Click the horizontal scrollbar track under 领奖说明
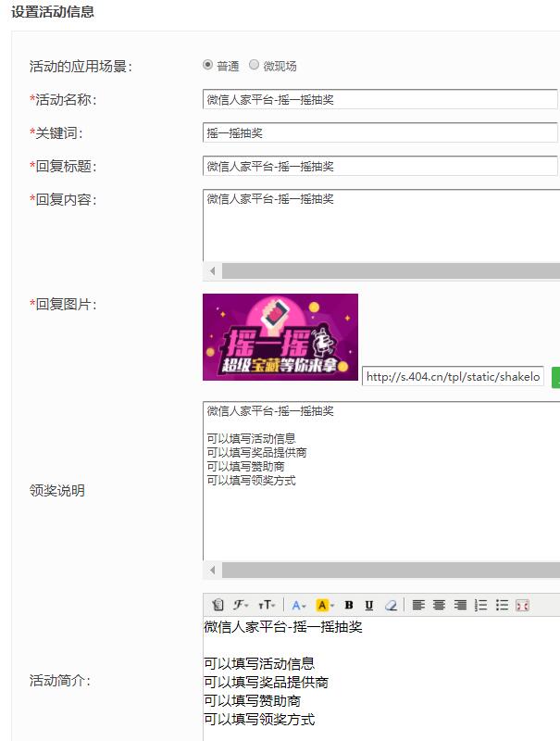Viewport: 560px width, 741px height. (391, 570)
